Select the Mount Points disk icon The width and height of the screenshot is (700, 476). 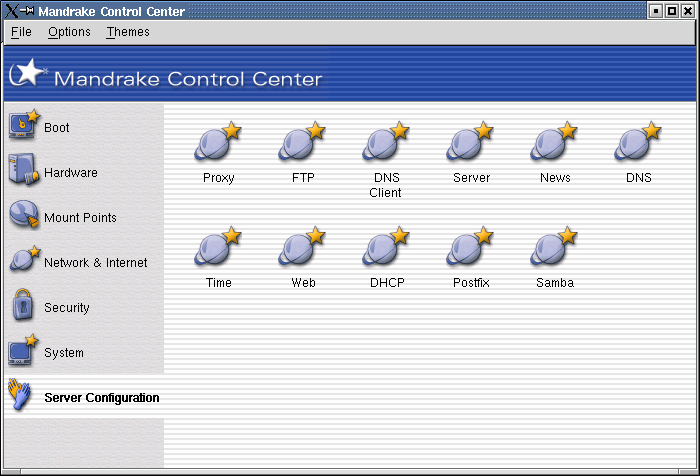pos(24,215)
